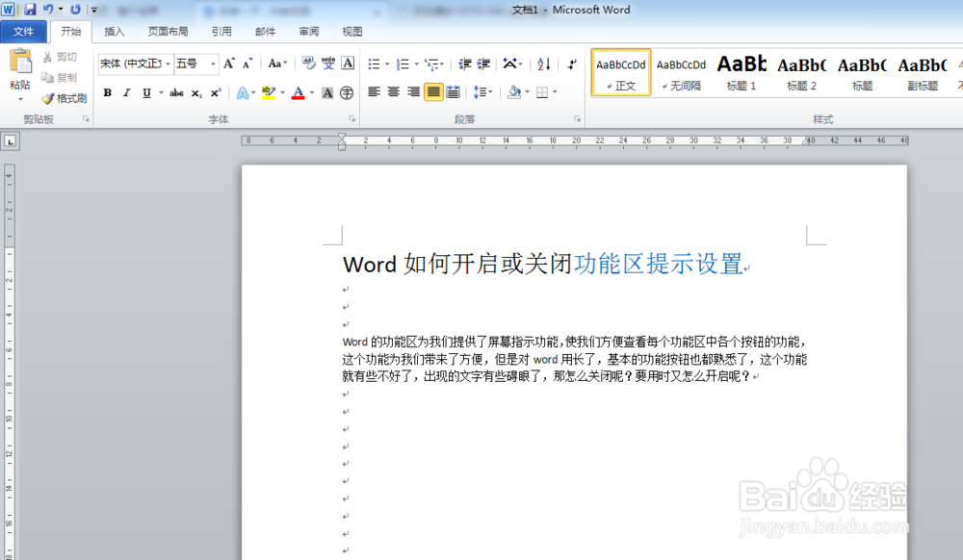
Task: Apply the 无间隔 style
Action: [681, 72]
